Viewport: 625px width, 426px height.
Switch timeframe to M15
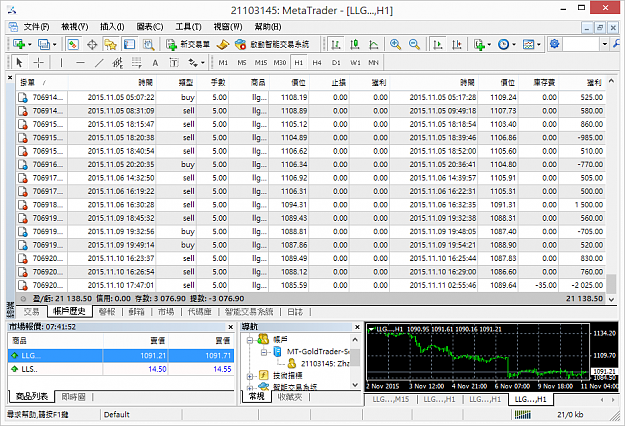click(261, 63)
